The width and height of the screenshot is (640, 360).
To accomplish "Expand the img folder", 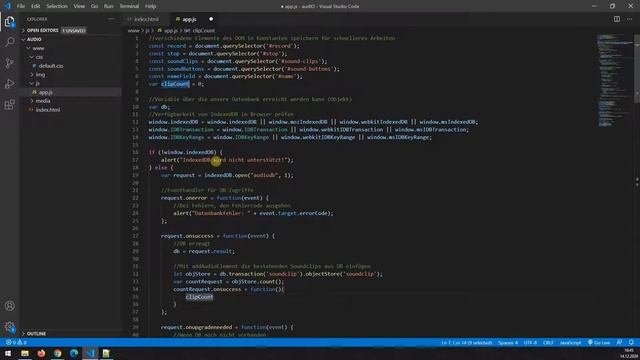I will [40, 75].
